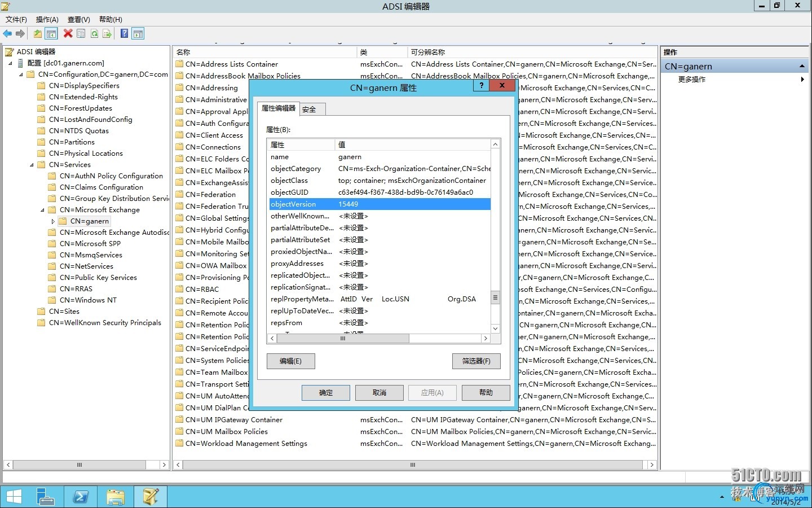Click the ADSI Edit taskbar icon
Screen dimensions: 812x508
150,497
